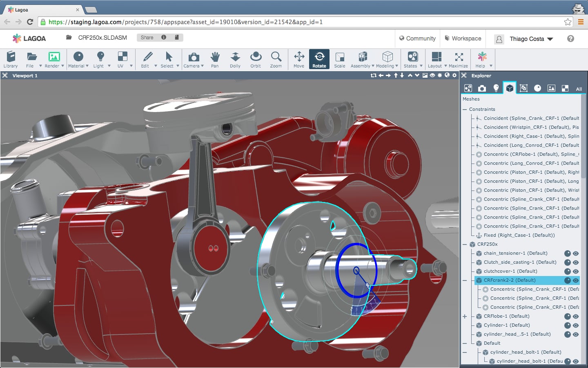This screenshot has height=368, width=588.
Task: Select the Move tool
Action: 299,60
